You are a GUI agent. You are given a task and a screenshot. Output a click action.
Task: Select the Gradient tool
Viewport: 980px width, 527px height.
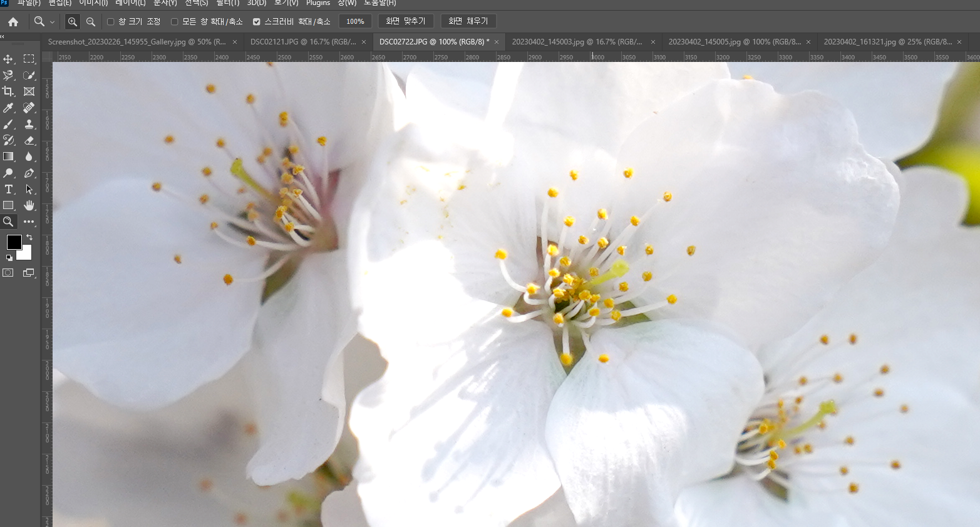[x=8, y=156]
